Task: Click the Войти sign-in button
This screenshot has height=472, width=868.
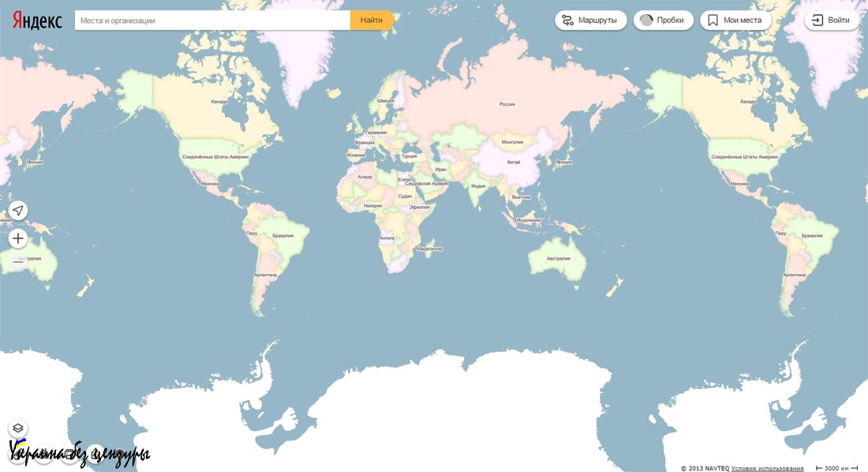Action: click(x=832, y=21)
